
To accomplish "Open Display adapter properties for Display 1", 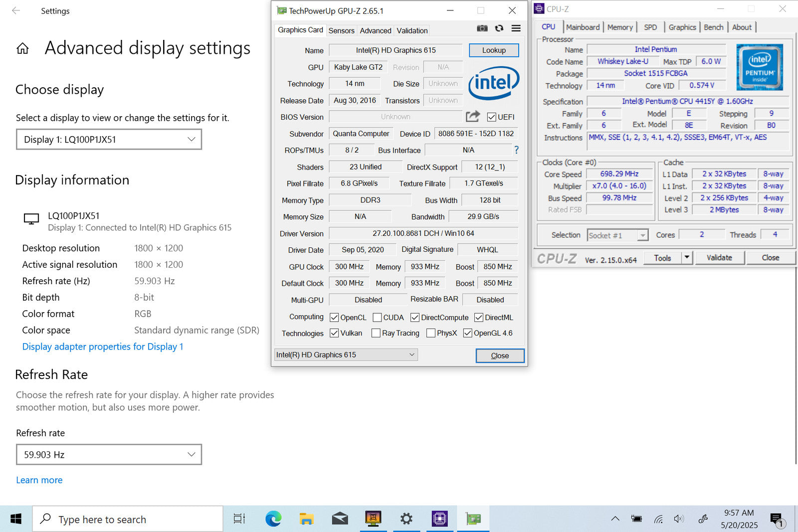I will coord(103,347).
